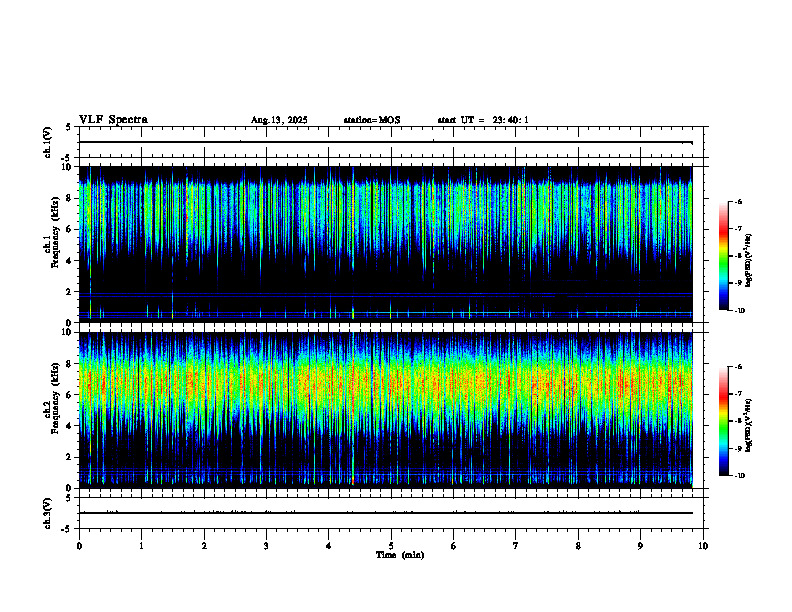This screenshot has height=612, width=792.
Task: Click tick label "2" on Time axis
Action: 204,546
